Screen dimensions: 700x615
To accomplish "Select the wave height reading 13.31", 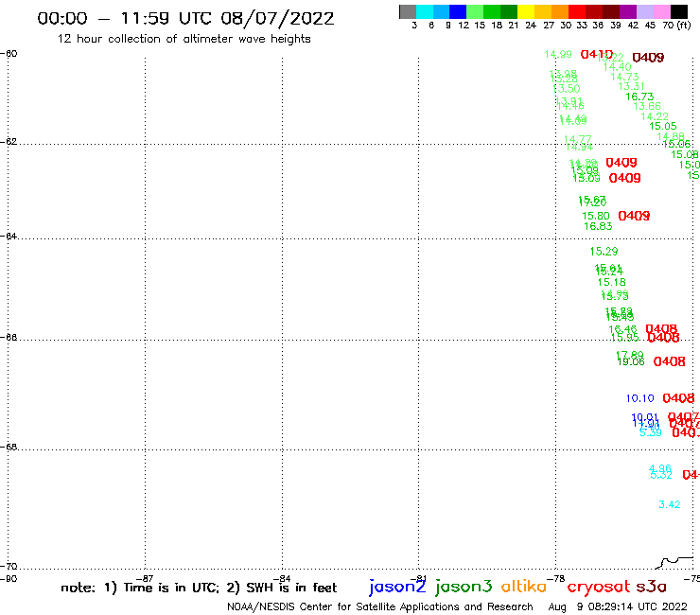I will pyautogui.click(x=631, y=87).
